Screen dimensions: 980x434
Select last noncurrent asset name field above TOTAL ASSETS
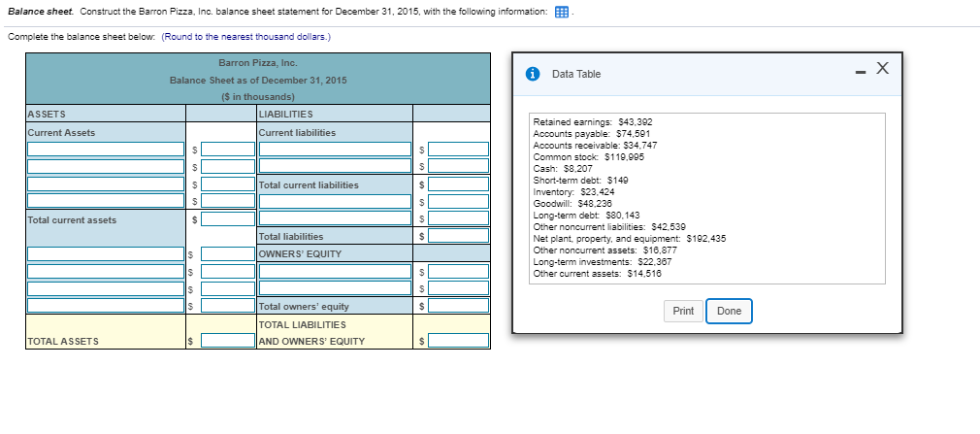(x=106, y=306)
